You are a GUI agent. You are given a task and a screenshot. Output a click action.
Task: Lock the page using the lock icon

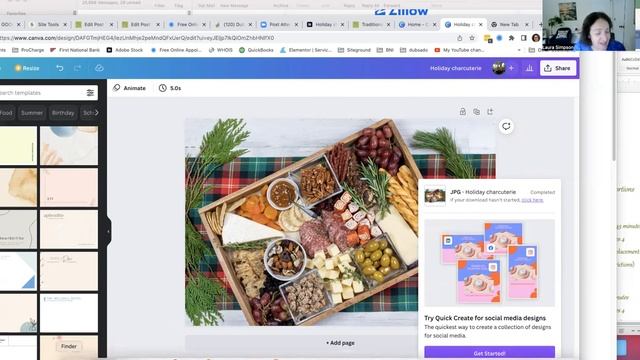point(462,111)
